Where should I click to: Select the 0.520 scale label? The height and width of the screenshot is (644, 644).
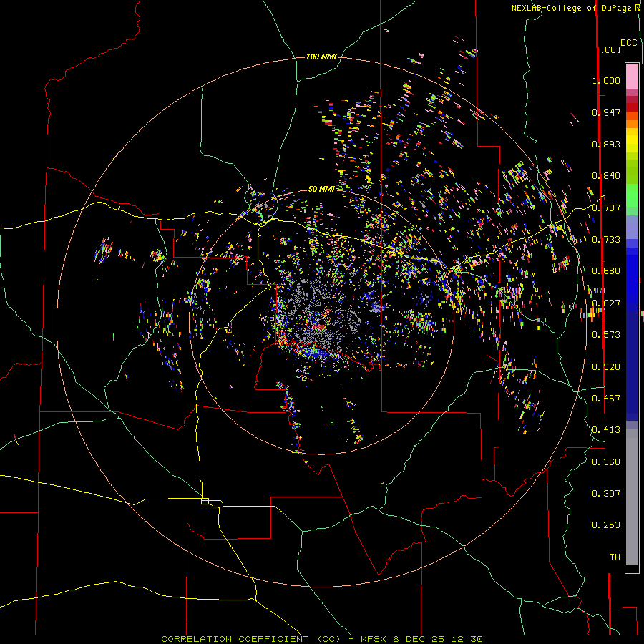click(x=606, y=367)
